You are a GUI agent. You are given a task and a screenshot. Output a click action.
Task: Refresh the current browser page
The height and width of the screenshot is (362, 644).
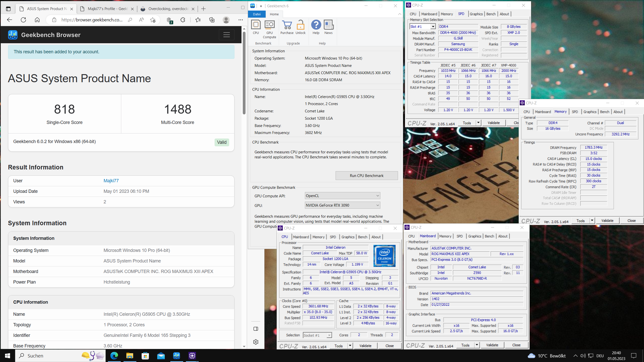23,20
